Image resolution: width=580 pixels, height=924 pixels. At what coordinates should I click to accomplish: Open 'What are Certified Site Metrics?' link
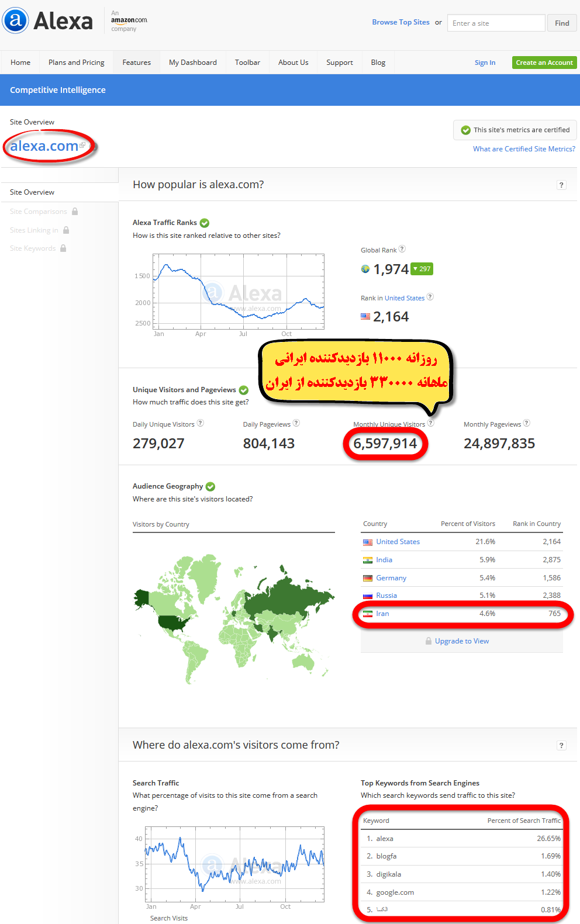(524, 149)
